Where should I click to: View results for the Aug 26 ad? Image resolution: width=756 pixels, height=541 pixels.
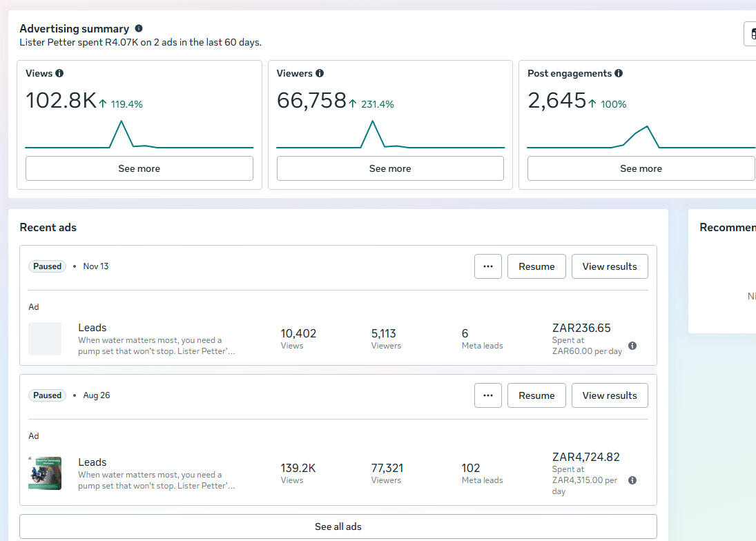(x=610, y=395)
